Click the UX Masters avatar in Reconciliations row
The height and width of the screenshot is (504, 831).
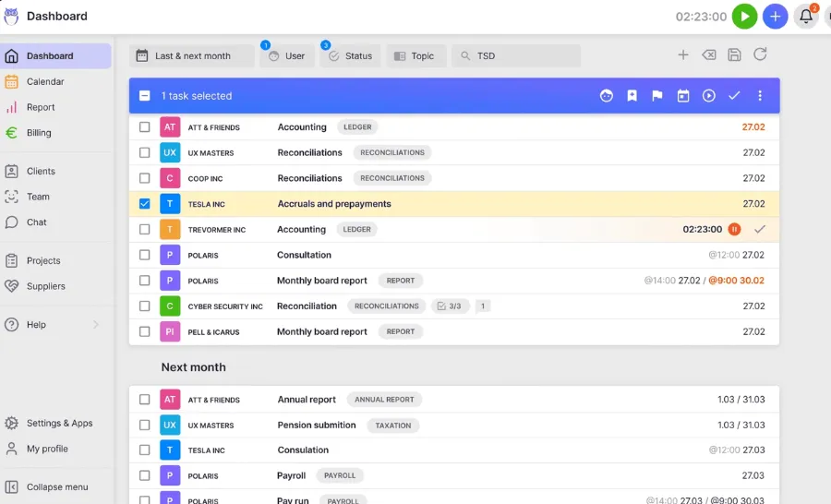[170, 152]
